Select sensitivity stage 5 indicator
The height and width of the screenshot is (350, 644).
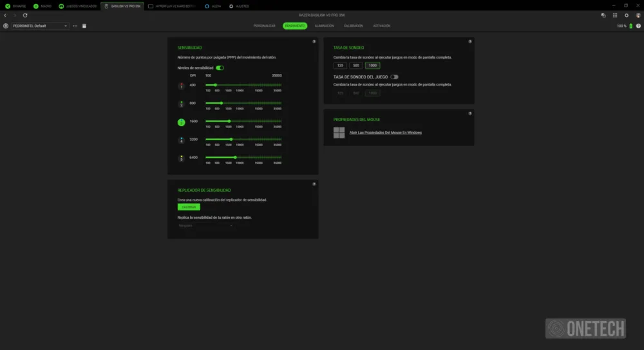coord(181,158)
